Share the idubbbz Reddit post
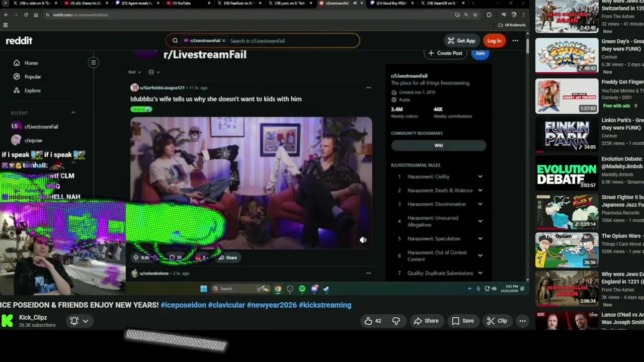This screenshot has width=644, height=362. click(227, 257)
